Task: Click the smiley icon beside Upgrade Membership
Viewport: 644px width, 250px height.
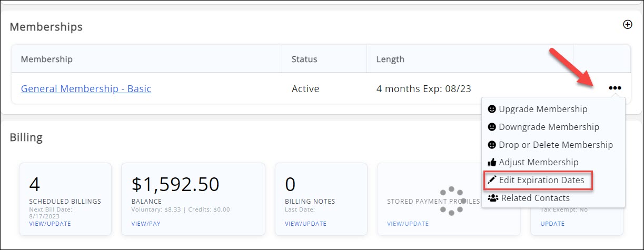Action: coord(492,109)
